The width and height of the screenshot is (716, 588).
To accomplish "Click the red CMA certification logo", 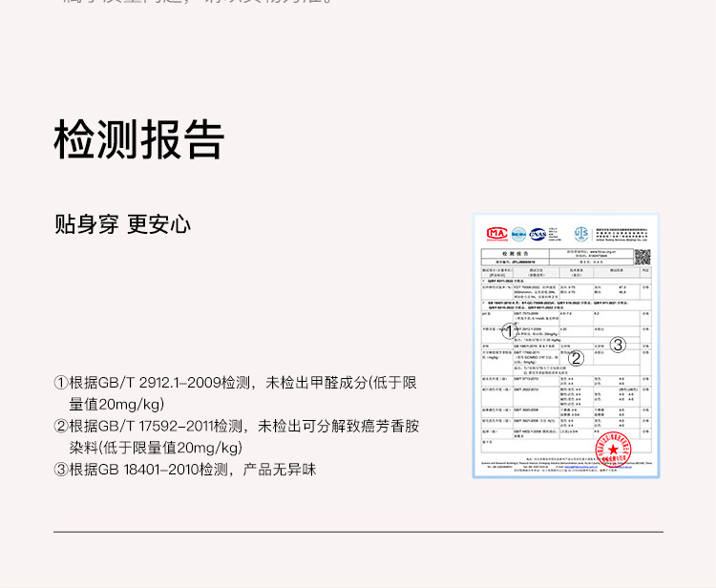I will pyautogui.click(x=496, y=233).
